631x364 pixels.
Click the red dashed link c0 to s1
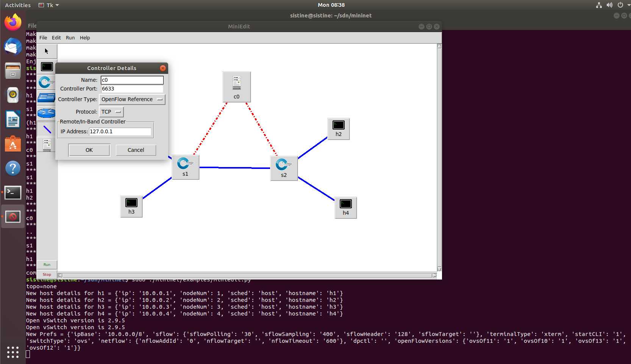click(x=211, y=128)
